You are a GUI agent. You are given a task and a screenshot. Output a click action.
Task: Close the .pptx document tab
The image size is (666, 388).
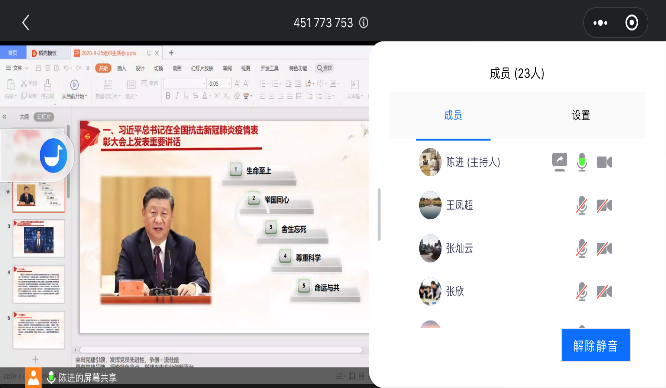coord(157,53)
